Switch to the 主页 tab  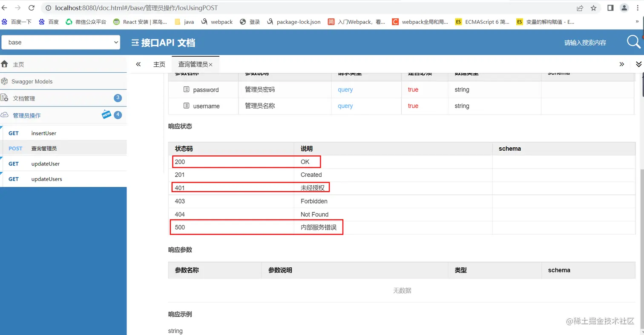(159, 64)
